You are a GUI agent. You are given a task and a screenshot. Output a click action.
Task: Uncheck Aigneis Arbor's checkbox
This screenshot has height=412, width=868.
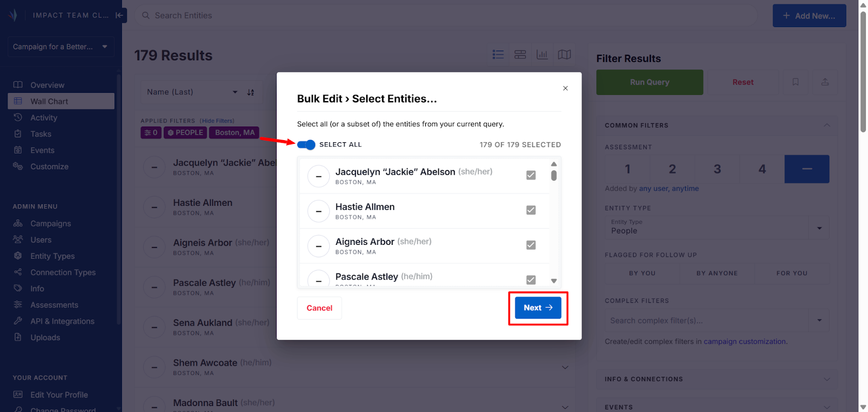[531, 245]
